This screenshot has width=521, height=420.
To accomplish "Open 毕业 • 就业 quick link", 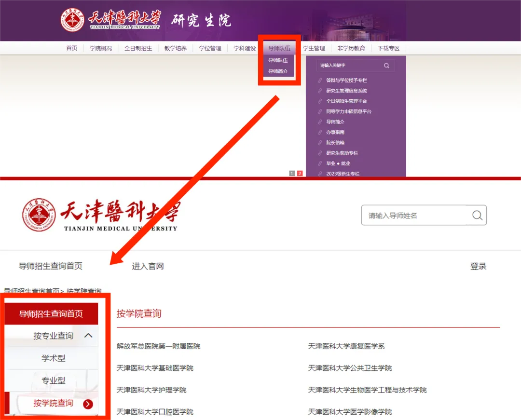I will 338,163.
